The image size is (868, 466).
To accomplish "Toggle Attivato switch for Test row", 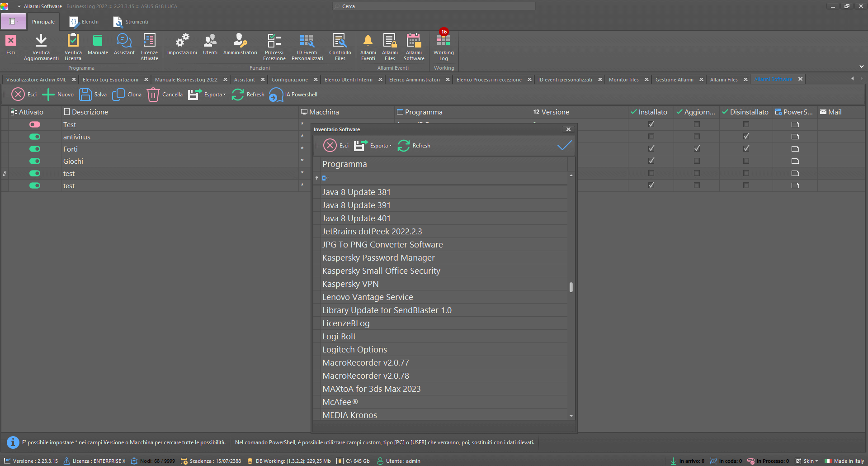I will (35, 124).
